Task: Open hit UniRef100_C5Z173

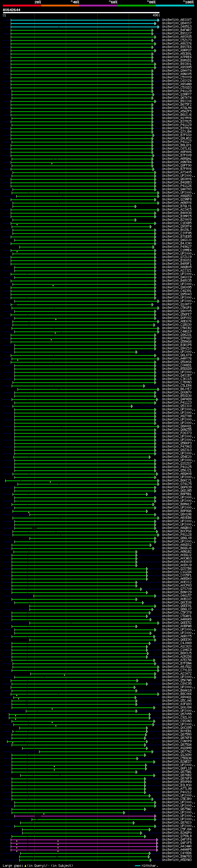Action: coord(177,40)
